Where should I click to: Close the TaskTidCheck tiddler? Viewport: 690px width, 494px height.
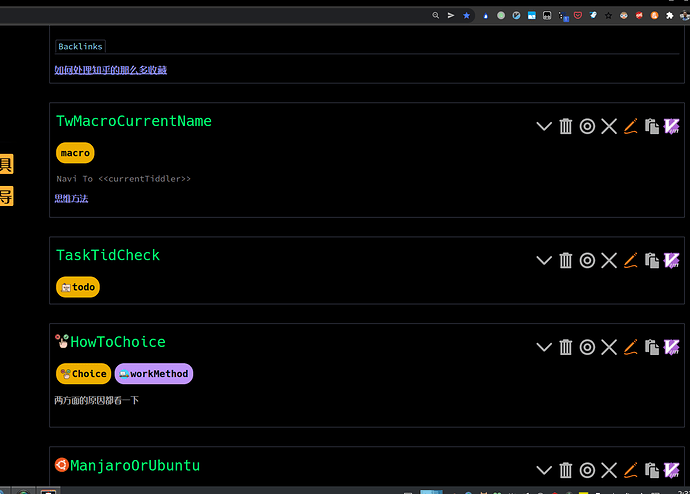pos(609,260)
